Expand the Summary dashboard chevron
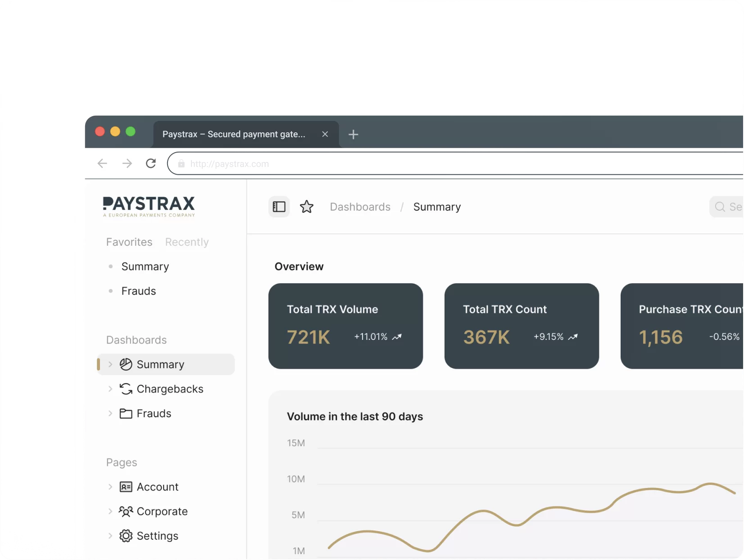 (x=110, y=364)
